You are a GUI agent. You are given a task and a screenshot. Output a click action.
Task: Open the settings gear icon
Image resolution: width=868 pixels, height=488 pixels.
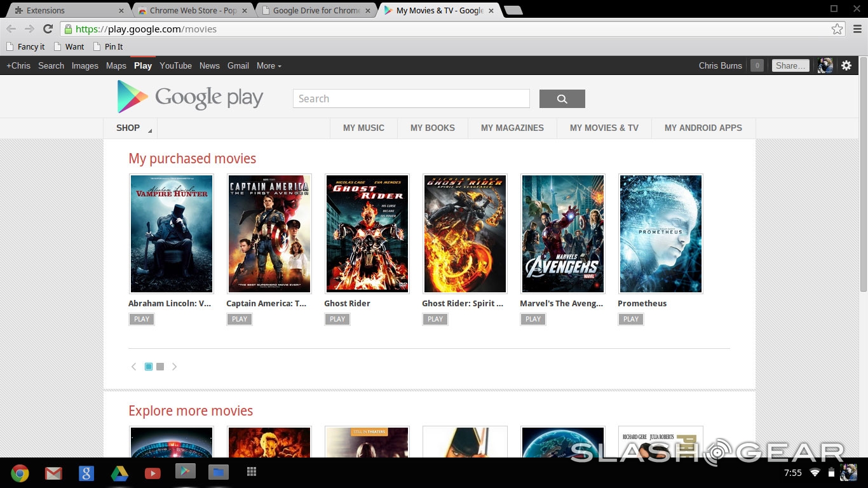(x=846, y=65)
